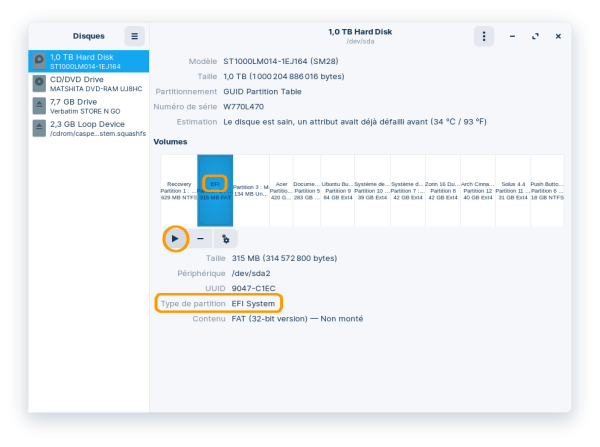
Task: Select the 7,7 GB Verbatim drive
Action: coord(89,106)
